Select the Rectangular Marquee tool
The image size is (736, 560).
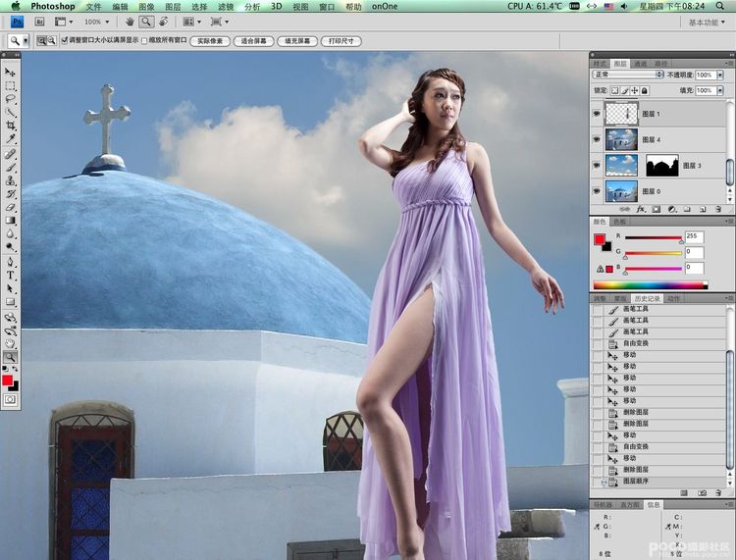point(10,86)
